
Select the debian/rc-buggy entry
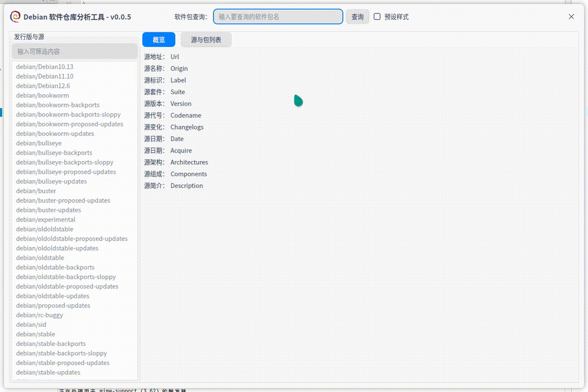[75, 315]
